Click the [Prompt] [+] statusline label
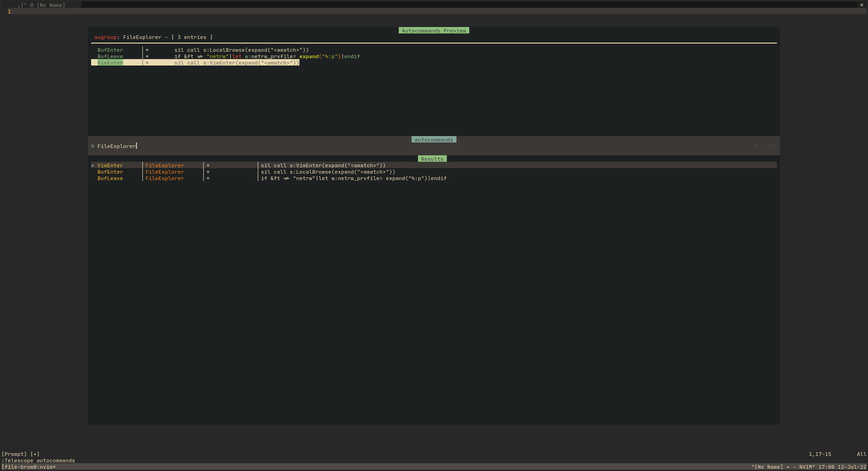Viewport: 868px width, 471px height. coord(21,454)
